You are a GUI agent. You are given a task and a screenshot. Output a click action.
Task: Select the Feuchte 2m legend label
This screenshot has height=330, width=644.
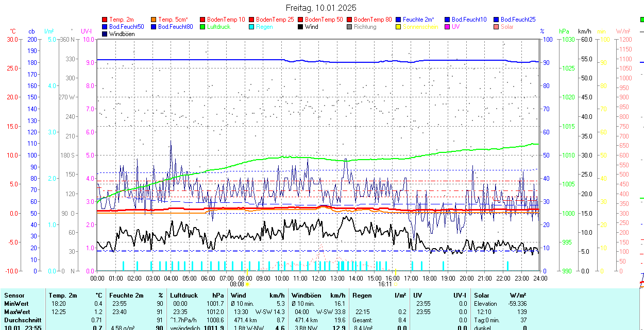pos(418,20)
